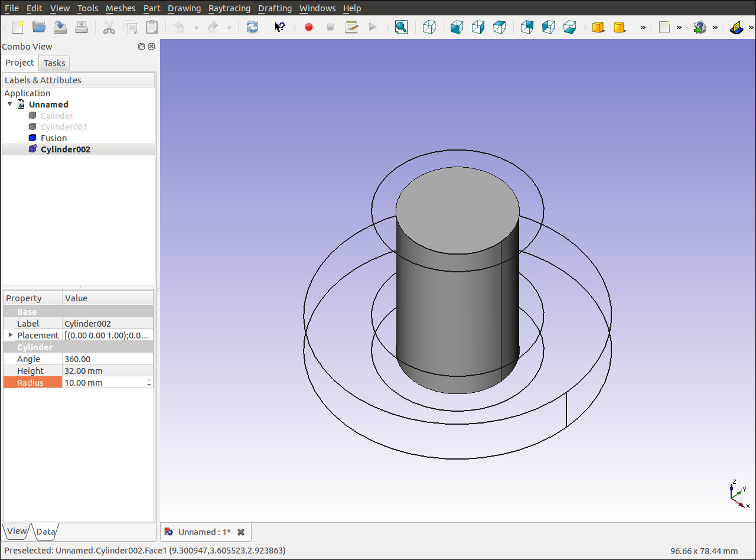Open the Undo history dropdown arrow
The image size is (756, 560).
196,28
